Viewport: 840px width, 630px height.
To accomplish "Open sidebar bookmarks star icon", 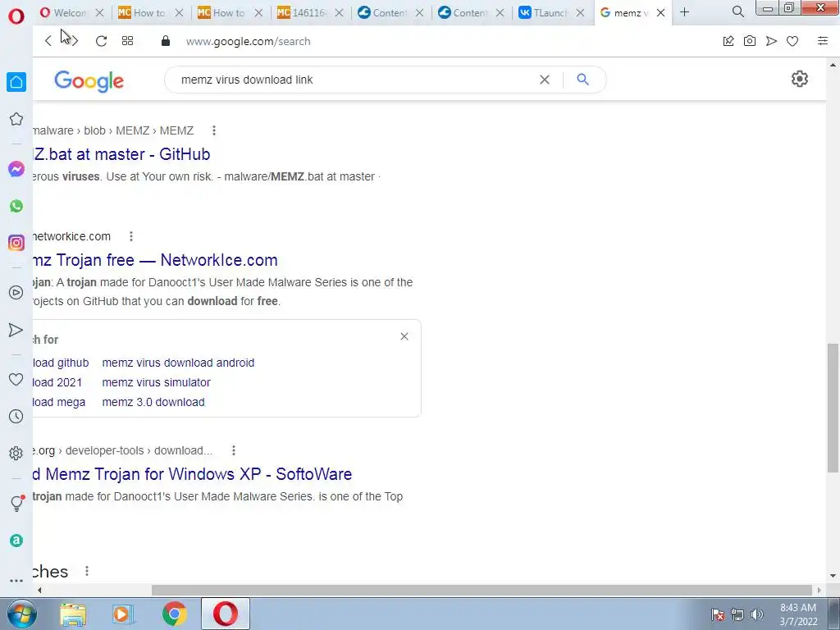I will (16, 119).
